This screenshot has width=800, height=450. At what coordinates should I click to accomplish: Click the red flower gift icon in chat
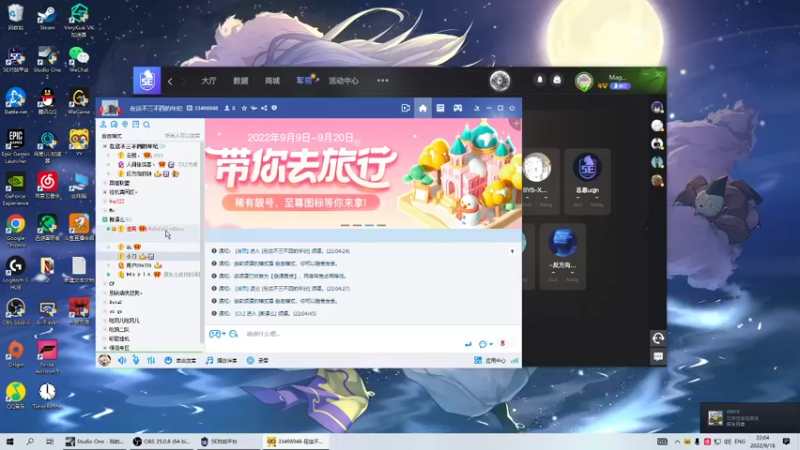coord(503,343)
